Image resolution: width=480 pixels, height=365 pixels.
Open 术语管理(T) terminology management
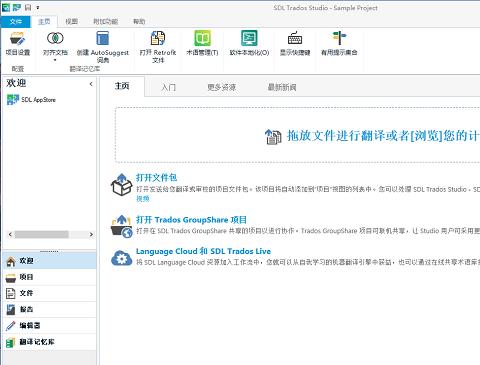point(202,43)
